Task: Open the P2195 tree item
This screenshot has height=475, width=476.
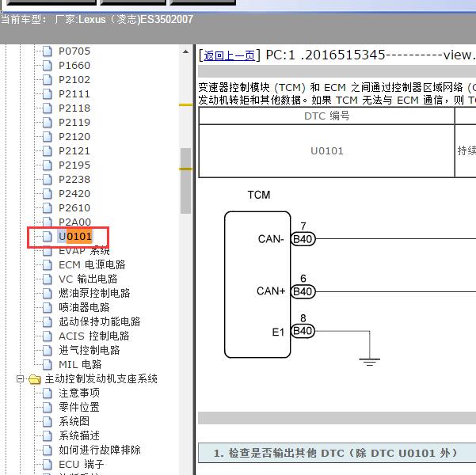Action: (74, 165)
